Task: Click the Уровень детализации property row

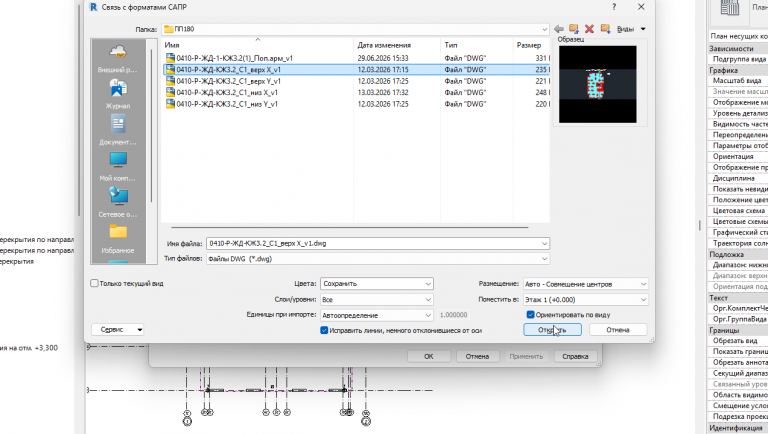Action: coord(738,113)
